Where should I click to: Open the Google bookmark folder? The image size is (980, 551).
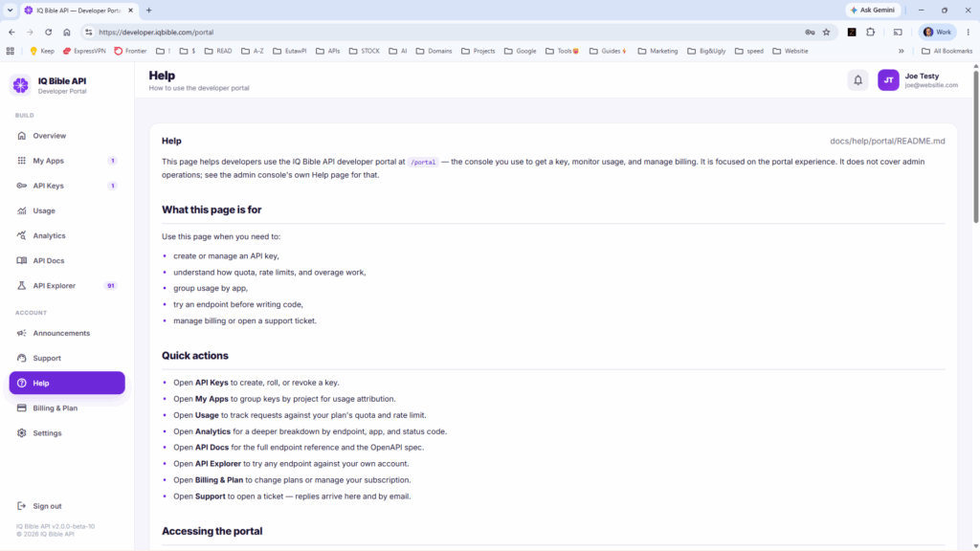(520, 52)
